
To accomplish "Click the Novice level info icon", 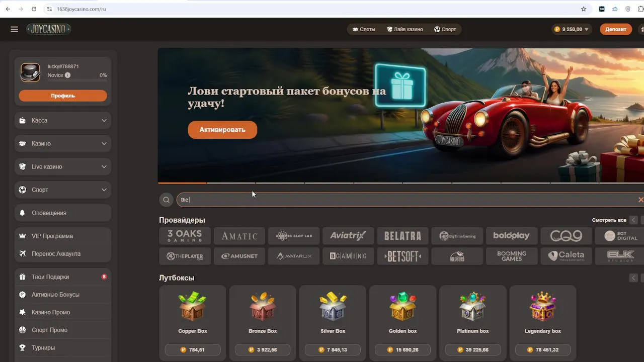I will 67,75.
